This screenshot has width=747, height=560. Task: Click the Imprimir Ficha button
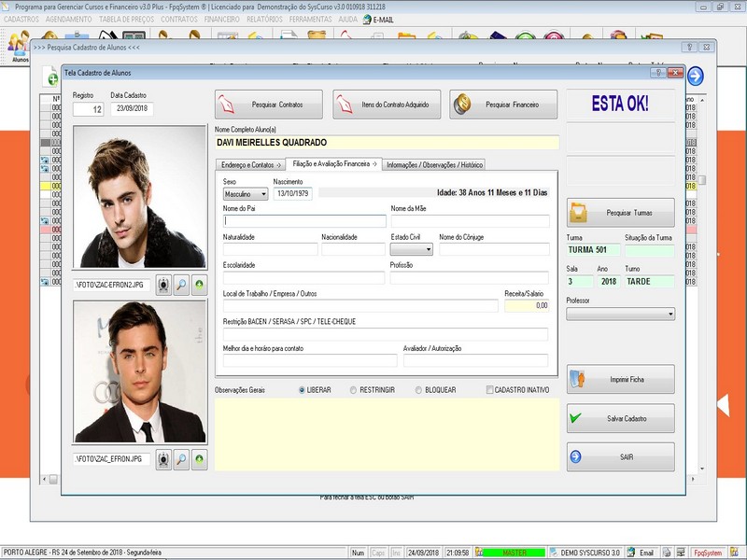tap(620, 380)
